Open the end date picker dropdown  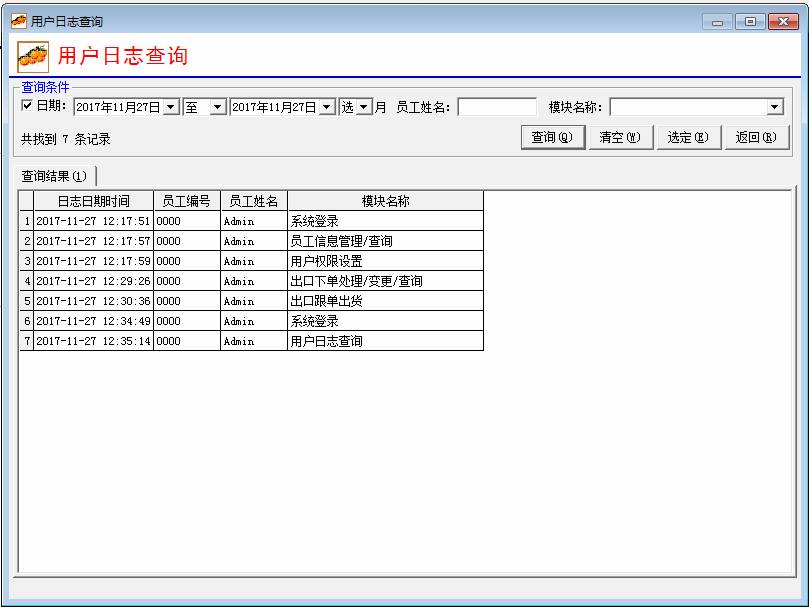[327, 107]
